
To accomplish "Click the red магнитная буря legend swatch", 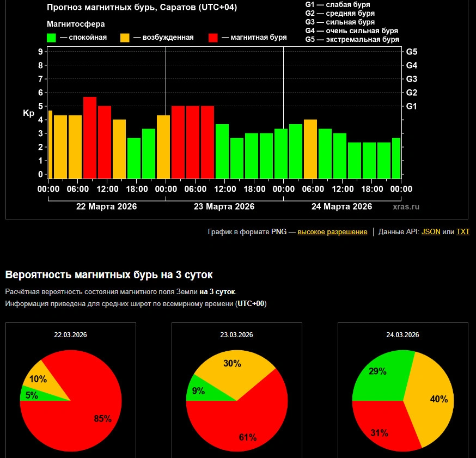I will tap(213, 38).
